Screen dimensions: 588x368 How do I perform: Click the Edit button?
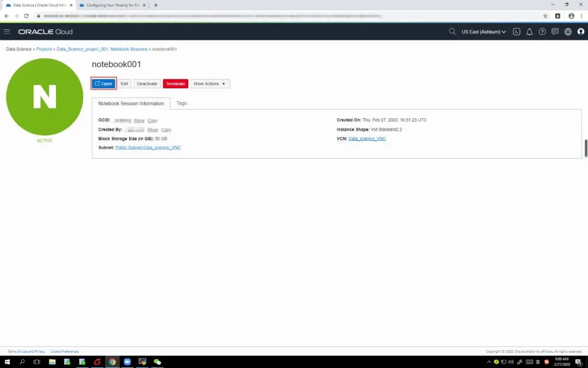pyautogui.click(x=124, y=84)
